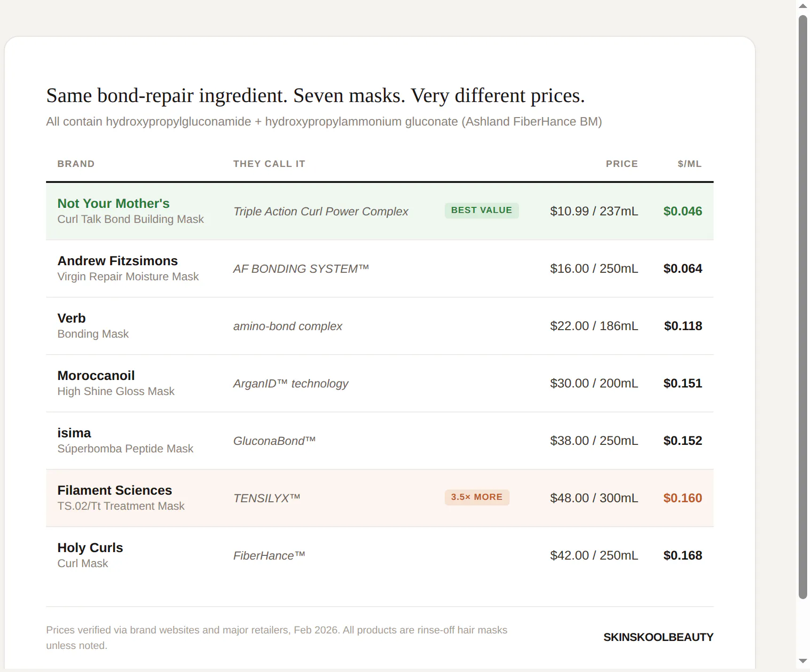
Task: Click Súperbomba Peptide Mask text
Action: point(125,449)
